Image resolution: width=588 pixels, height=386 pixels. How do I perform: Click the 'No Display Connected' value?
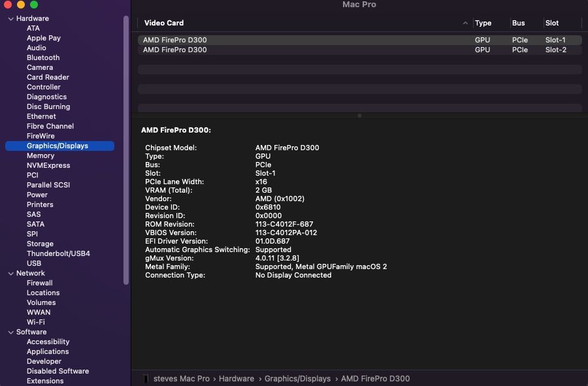[x=293, y=275]
